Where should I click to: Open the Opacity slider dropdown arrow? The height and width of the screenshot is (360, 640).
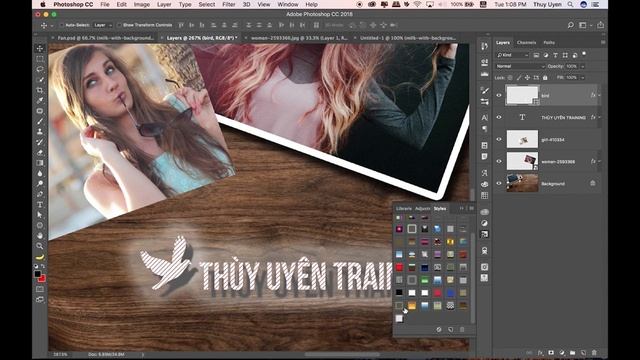583,66
